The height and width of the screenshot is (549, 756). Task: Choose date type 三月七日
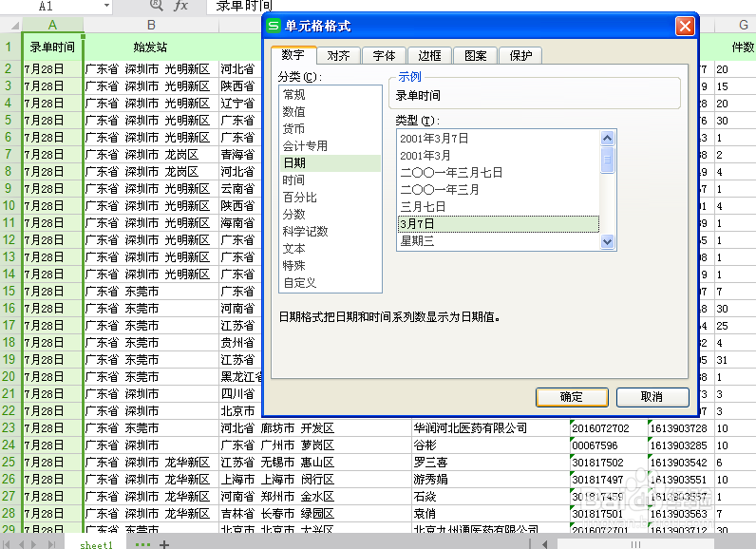coord(499,207)
